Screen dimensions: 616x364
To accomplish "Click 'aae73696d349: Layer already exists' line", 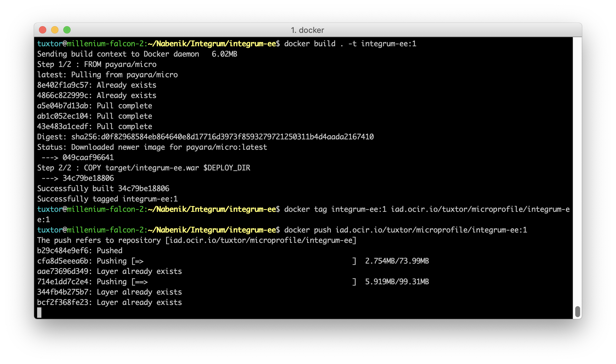I will [110, 271].
